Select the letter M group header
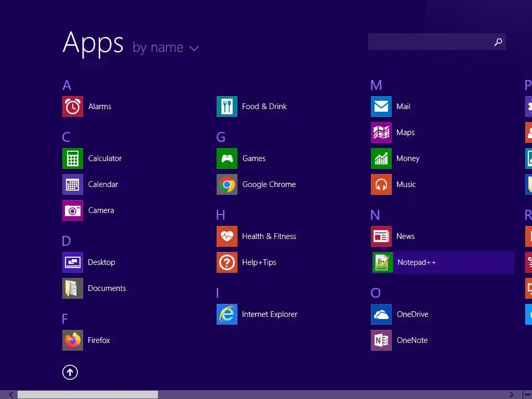Viewport: 532px width, 399px height. click(376, 85)
